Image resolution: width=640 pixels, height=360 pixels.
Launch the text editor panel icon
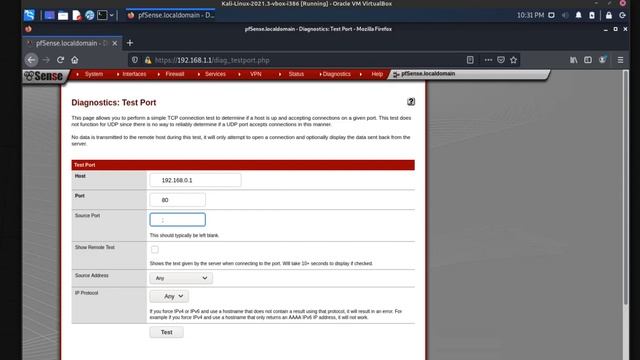pos(76,16)
